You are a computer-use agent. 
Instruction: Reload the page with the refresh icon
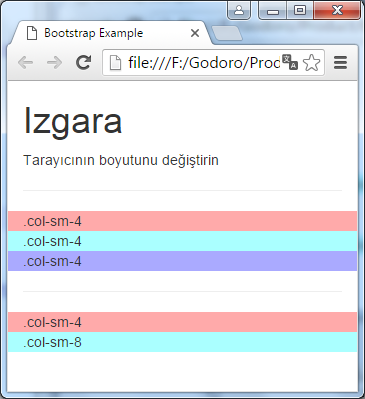click(x=83, y=62)
